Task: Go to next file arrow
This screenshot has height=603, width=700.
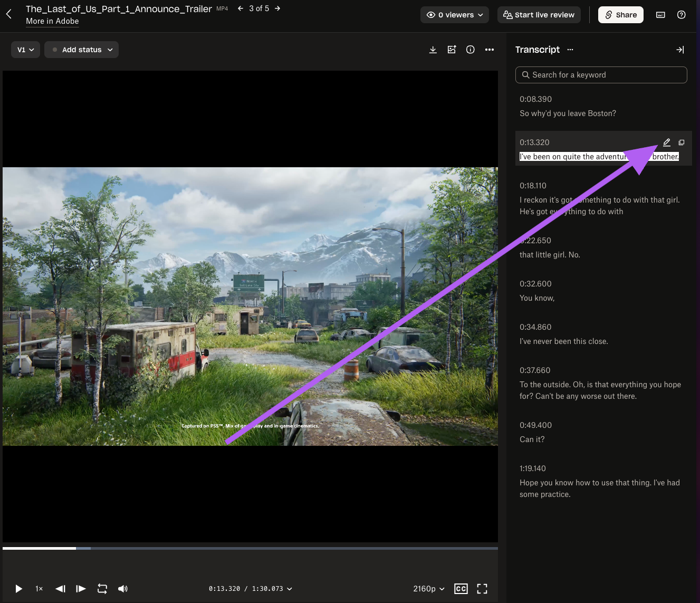Action: tap(277, 8)
